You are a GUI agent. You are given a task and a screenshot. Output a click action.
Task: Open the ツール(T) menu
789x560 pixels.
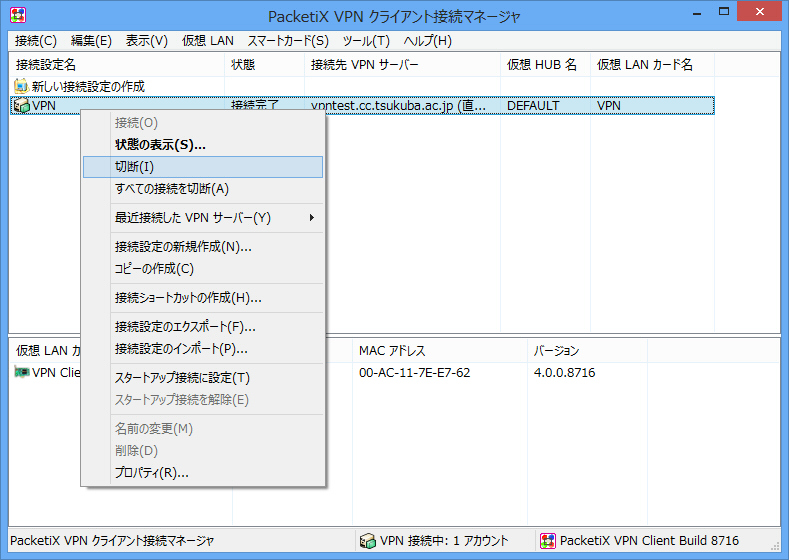coord(366,41)
